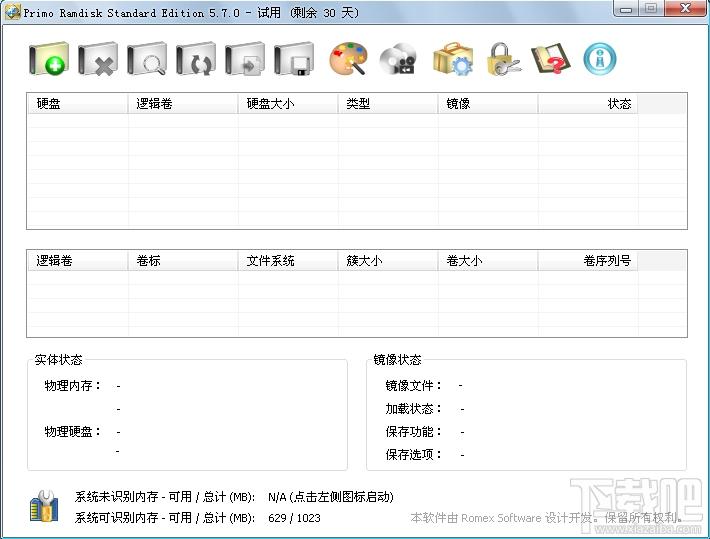Screen dimensions: 710x539
Task: Click the 卷序列号 column header
Action: click(588, 260)
